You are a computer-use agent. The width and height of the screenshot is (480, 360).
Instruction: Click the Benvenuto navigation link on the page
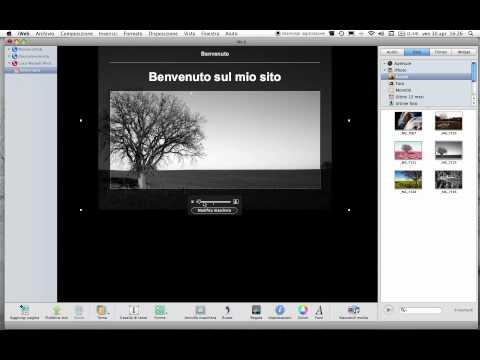coord(215,54)
